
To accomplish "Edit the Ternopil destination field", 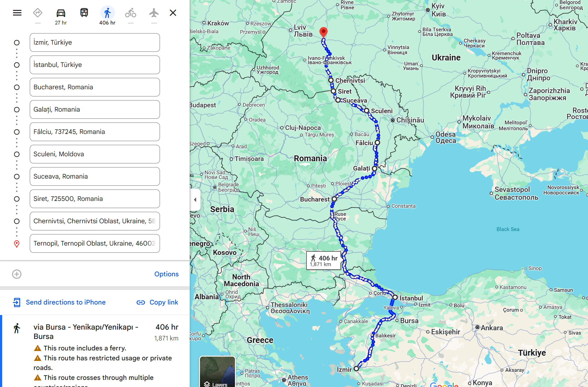I will [95, 243].
